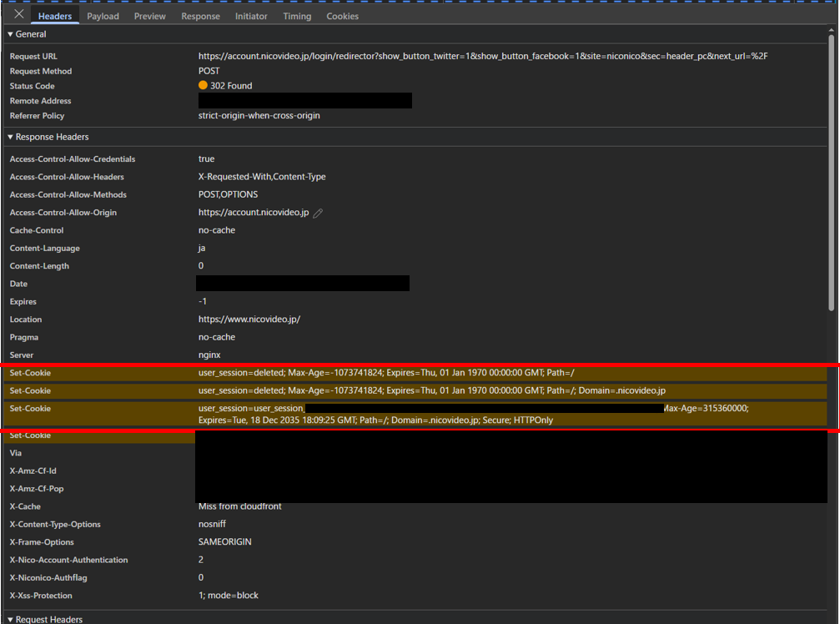Screen dimensions: 840x624
Task: Click the orange 302 status code indicator
Action: 203,86
